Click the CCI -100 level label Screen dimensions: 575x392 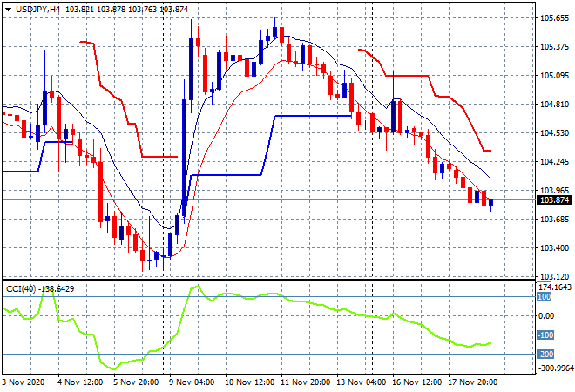545,335
